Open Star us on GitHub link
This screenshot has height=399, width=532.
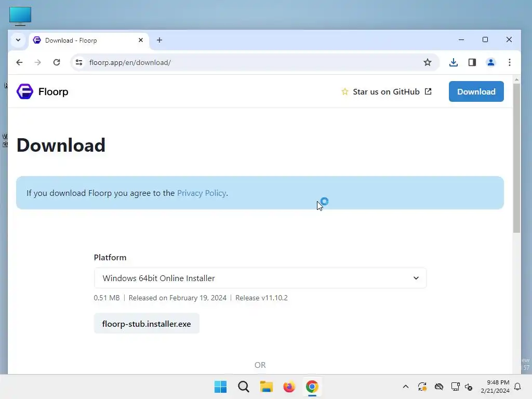(386, 91)
